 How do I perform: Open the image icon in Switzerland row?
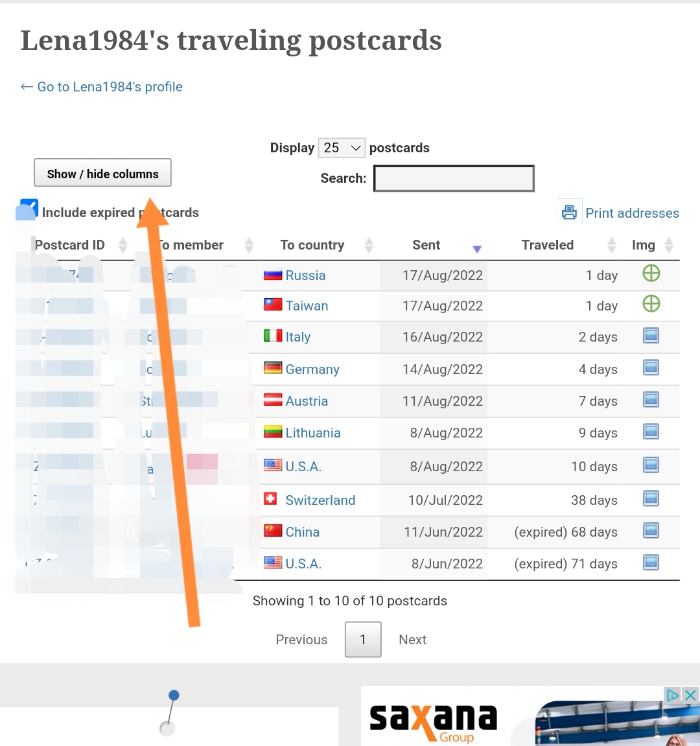651,499
